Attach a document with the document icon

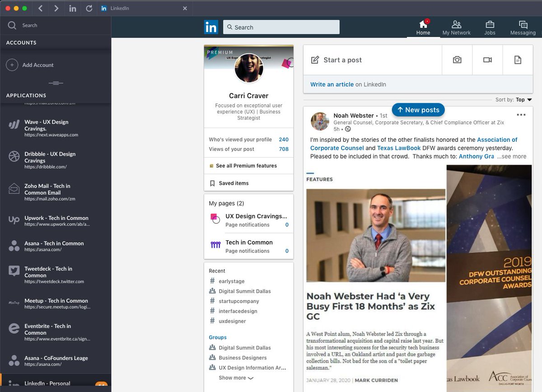(518, 60)
